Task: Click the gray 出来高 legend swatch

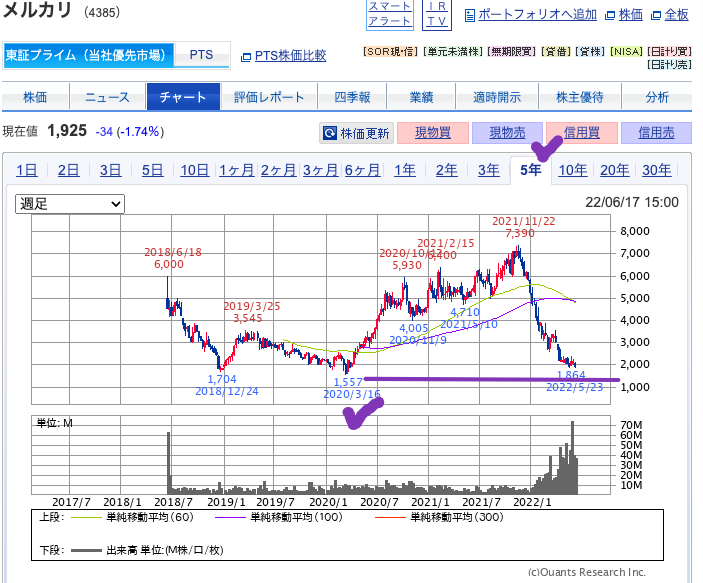Action: pos(86,550)
